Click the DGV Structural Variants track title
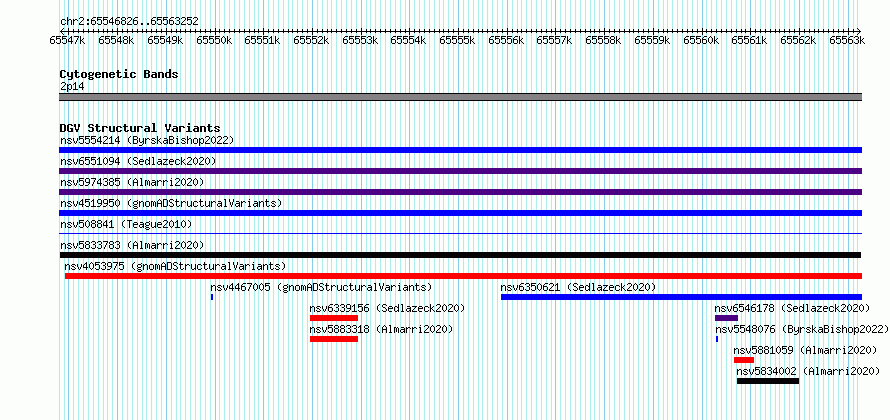The height and width of the screenshot is (420, 890). coord(140,128)
